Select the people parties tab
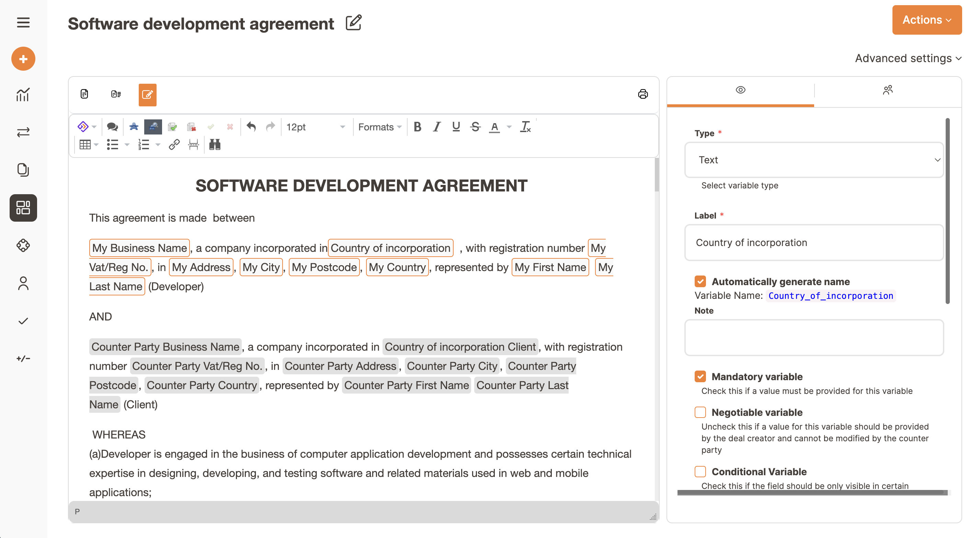 click(x=888, y=90)
